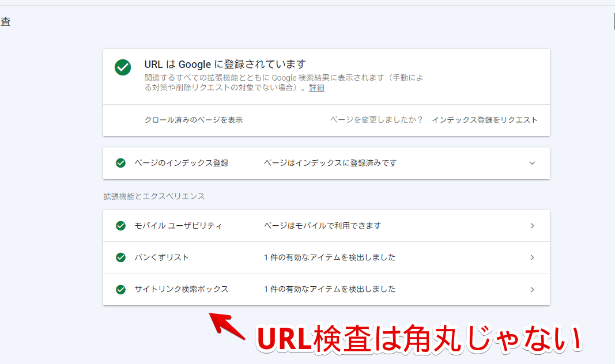615x364 pixels.
Task: Open モバイル ユーザビリティ details arrow
Action: coord(532,226)
